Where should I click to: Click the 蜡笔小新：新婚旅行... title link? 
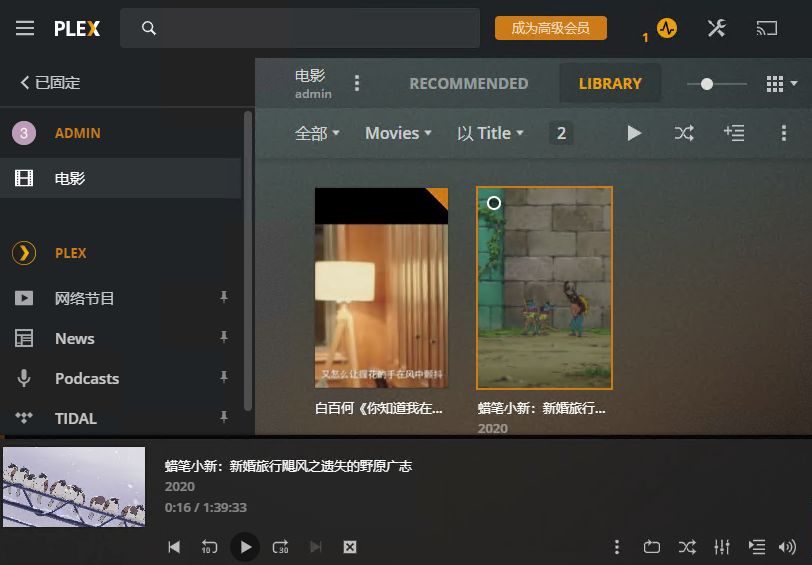(x=541, y=409)
